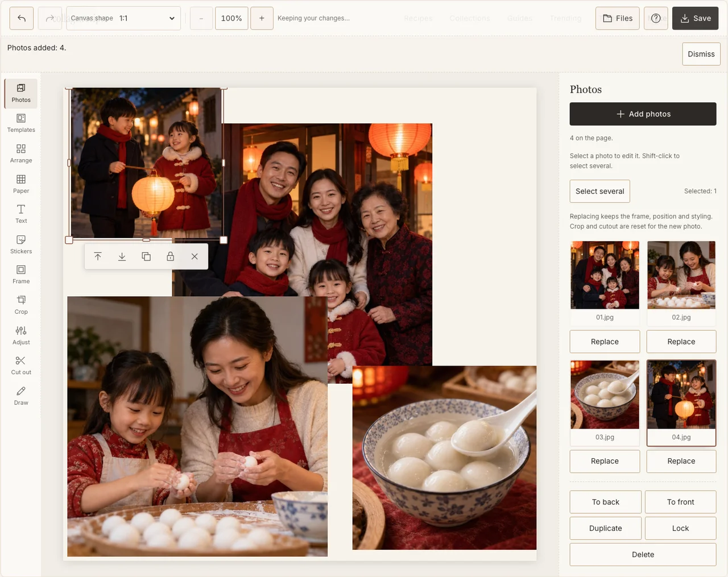Select the Frame tool
728x577 pixels.
pos(21,275)
